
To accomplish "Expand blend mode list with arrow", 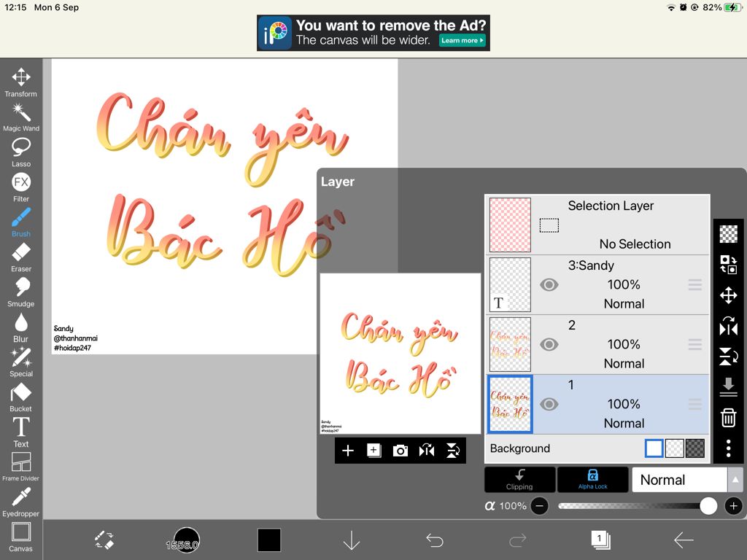I will click(735, 480).
